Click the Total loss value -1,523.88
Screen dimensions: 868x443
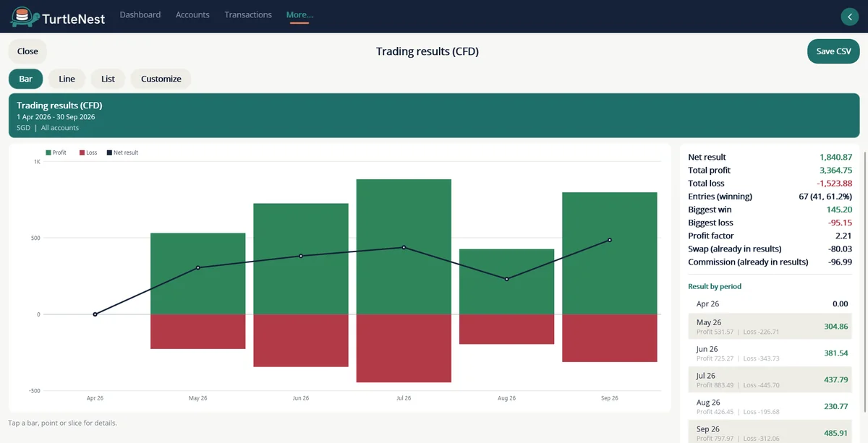[834, 183]
